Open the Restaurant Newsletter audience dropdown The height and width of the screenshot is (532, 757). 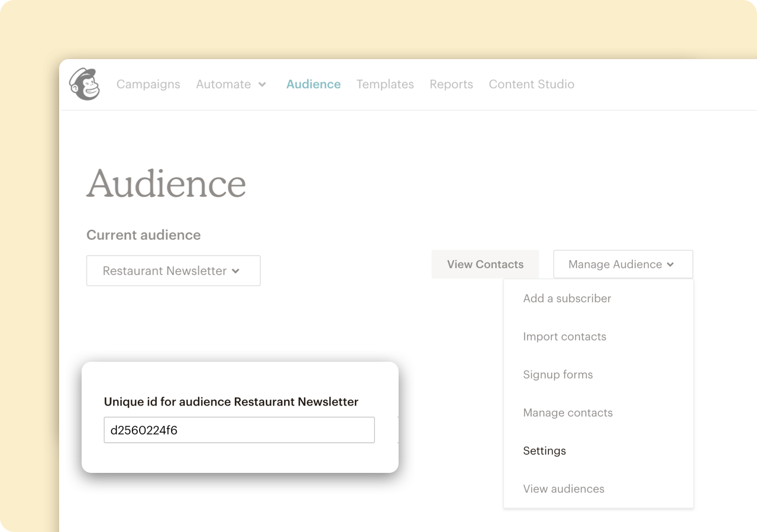coord(173,271)
